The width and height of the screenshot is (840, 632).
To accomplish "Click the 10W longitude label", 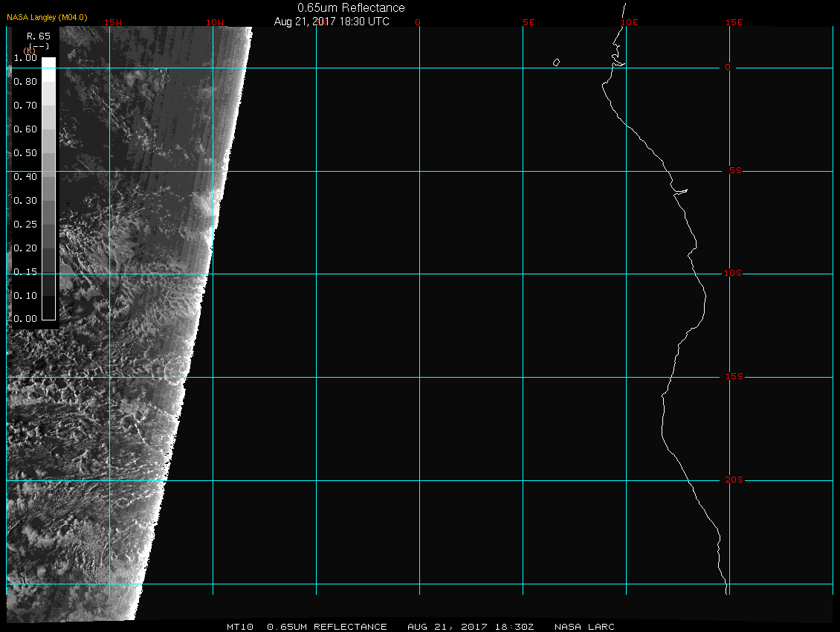I will tap(215, 22).
